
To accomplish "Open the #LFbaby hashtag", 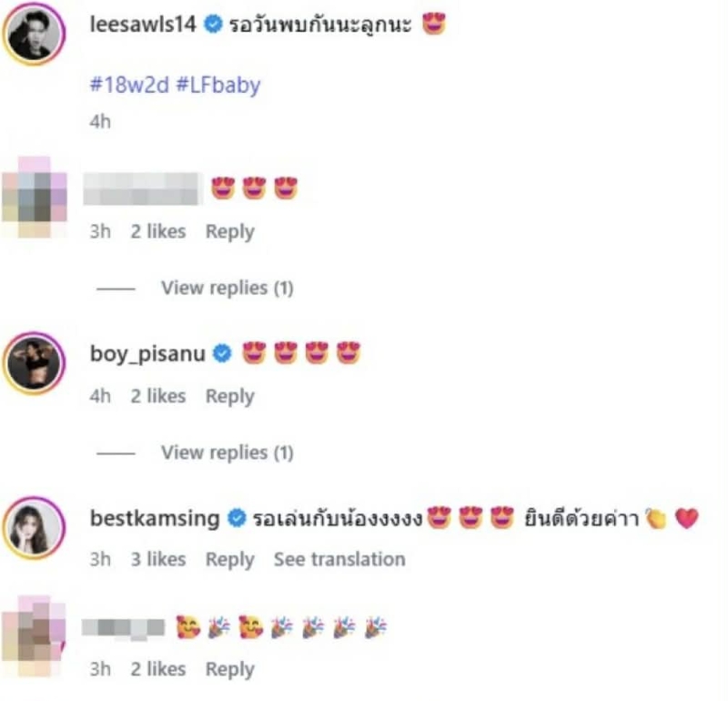I will coord(218,86).
